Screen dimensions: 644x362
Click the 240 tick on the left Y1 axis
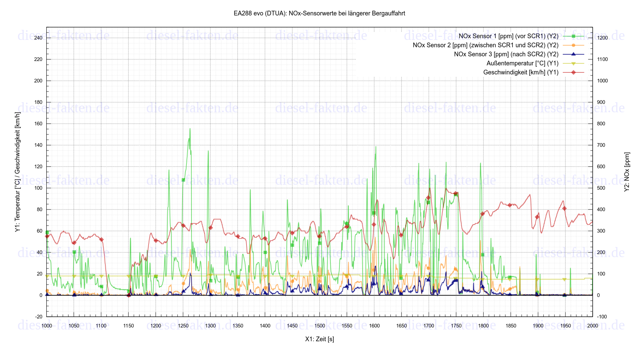(x=38, y=38)
